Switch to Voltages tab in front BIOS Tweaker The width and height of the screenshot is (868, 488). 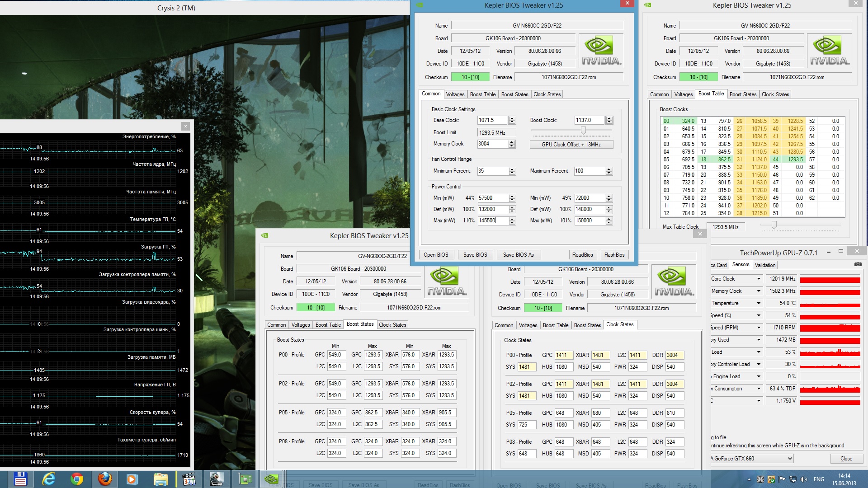(x=455, y=94)
